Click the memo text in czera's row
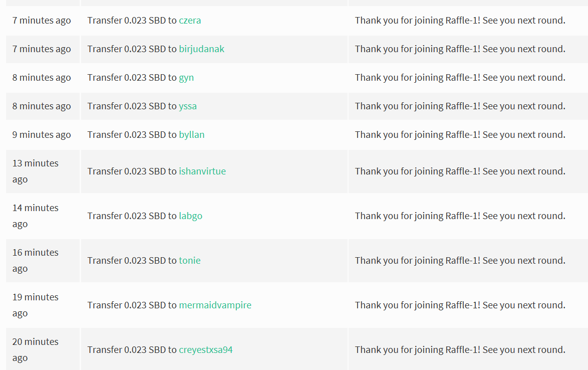588x370 pixels. point(460,21)
